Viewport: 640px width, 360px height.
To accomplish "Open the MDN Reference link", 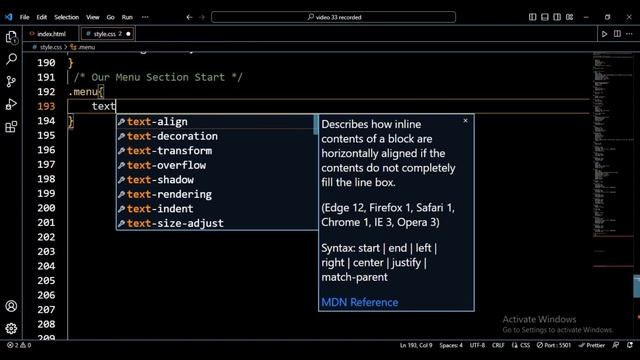I will click(360, 302).
